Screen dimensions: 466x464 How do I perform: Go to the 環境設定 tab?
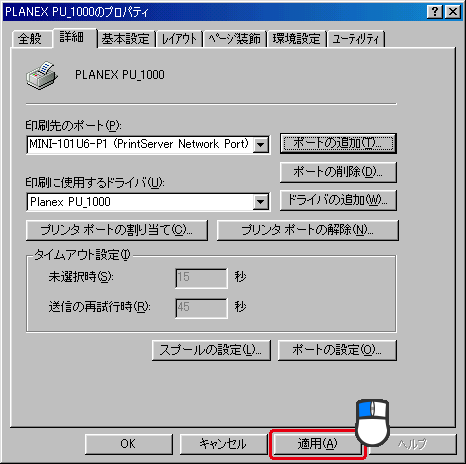(x=297, y=39)
